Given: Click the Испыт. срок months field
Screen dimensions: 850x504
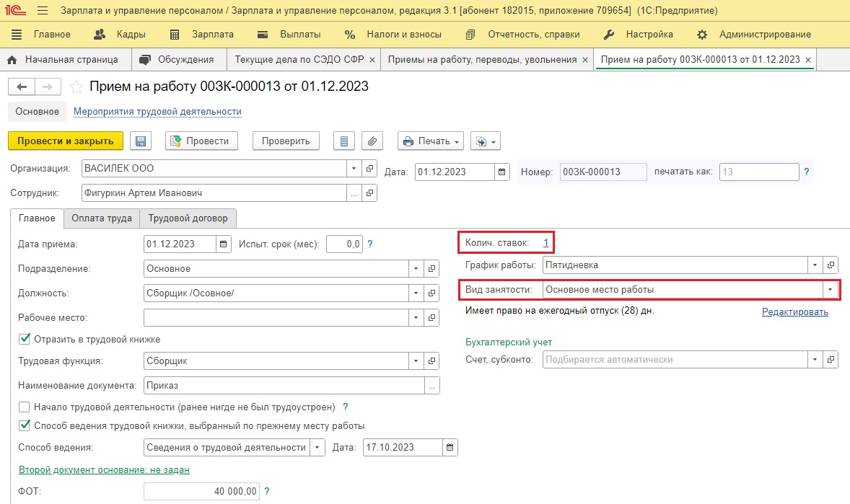Looking at the screenshot, I should [344, 244].
